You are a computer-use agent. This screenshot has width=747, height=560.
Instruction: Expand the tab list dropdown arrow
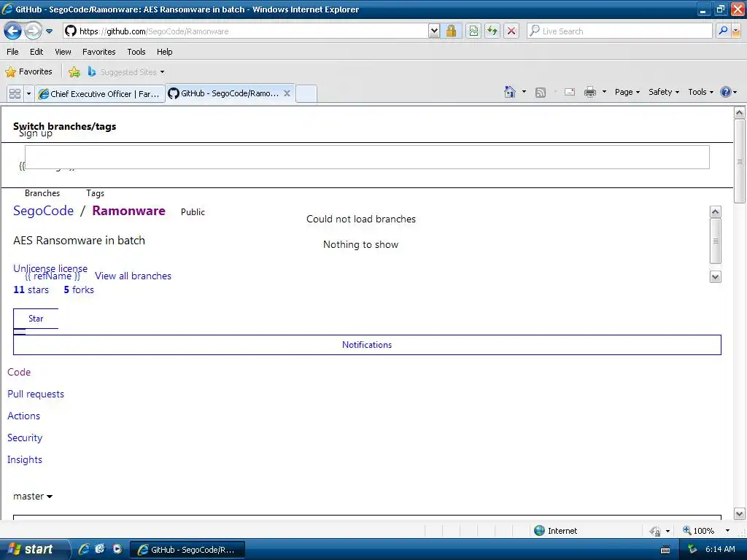[x=28, y=94]
